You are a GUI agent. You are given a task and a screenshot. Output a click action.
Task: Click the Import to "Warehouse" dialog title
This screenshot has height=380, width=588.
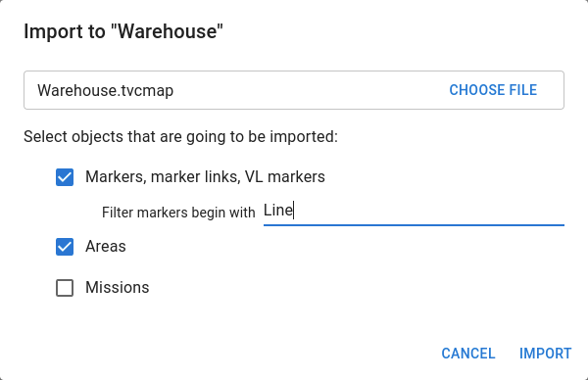[x=123, y=31]
